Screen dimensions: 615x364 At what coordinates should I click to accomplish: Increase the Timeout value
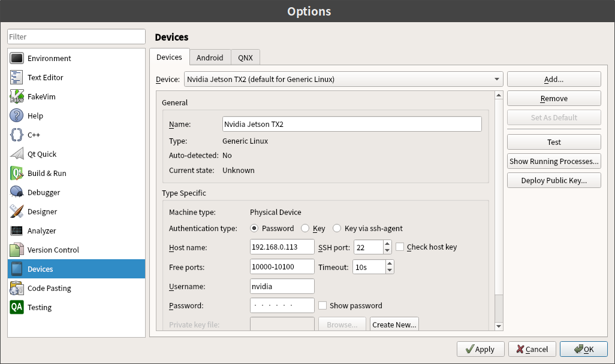coord(390,263)
